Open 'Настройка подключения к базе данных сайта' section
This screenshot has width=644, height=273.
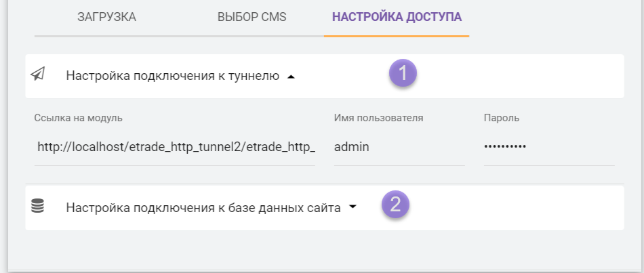pyautogui.click(x=203, y=208)
